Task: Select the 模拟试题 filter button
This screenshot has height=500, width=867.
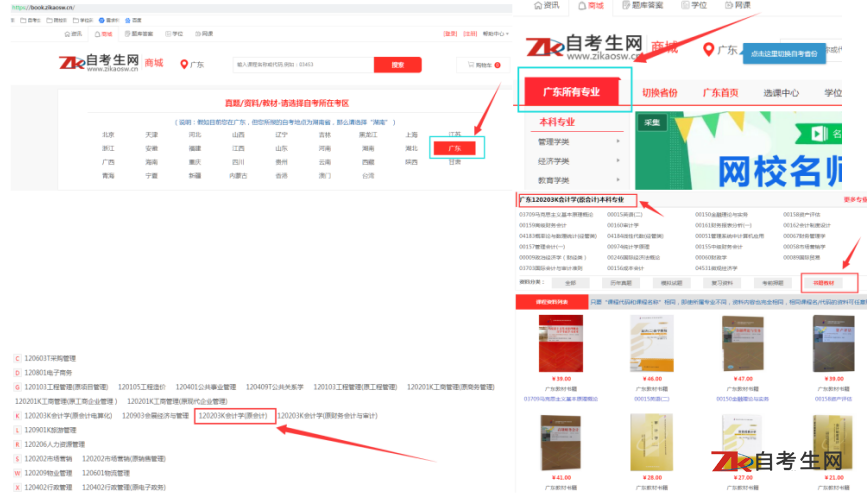Action: [x=671, y=283]
